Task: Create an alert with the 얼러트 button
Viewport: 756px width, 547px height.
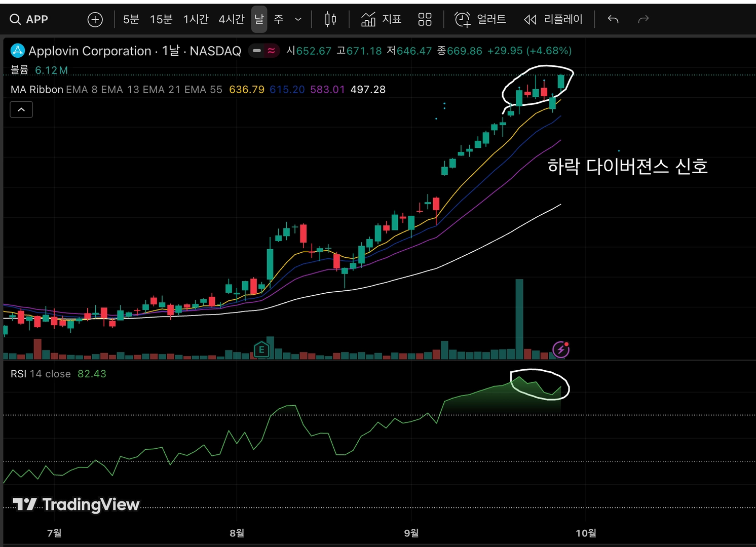Action: coord(480,19)
